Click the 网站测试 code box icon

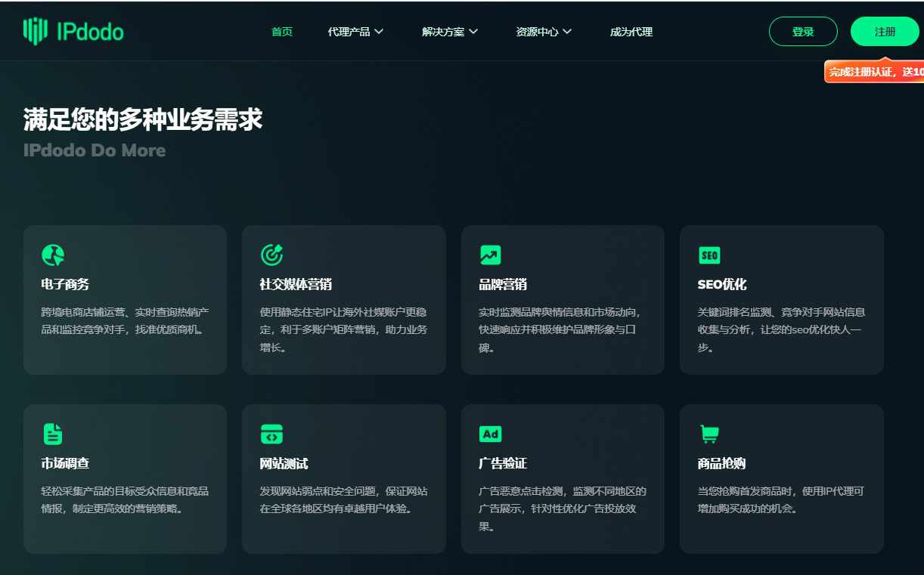pyautogui.click(x=271, y=434)
